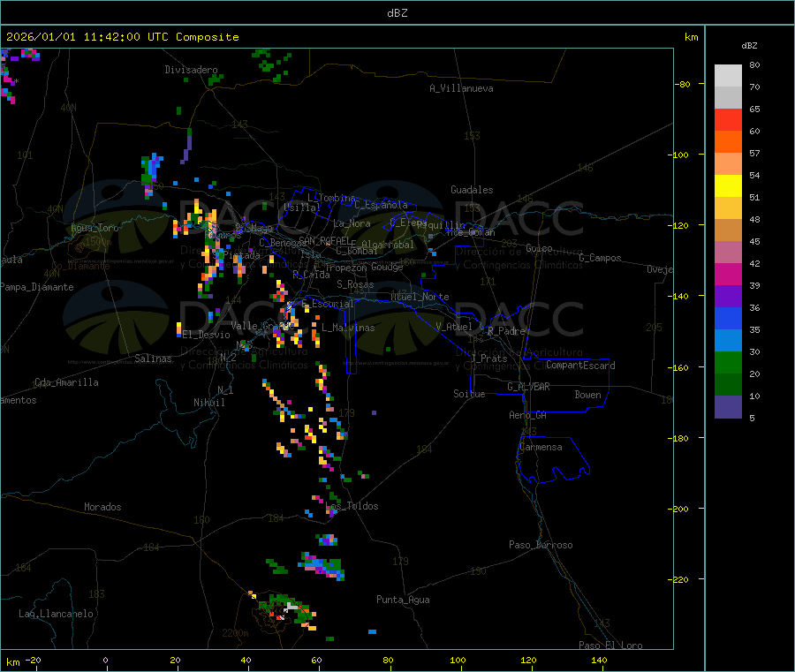Click the Cda_Amarilla label
The width and height of the screenshot is (795, 672).
click(x=66, y=382)
